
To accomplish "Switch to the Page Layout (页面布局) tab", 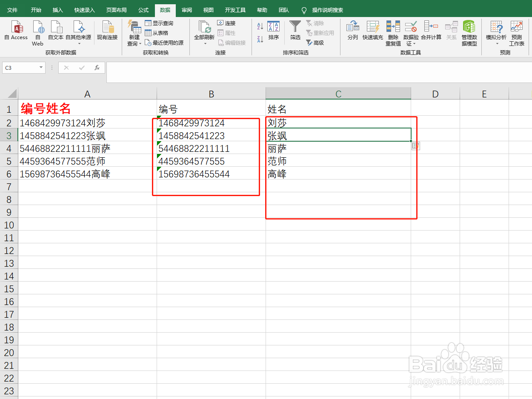I will click(117, 10).
